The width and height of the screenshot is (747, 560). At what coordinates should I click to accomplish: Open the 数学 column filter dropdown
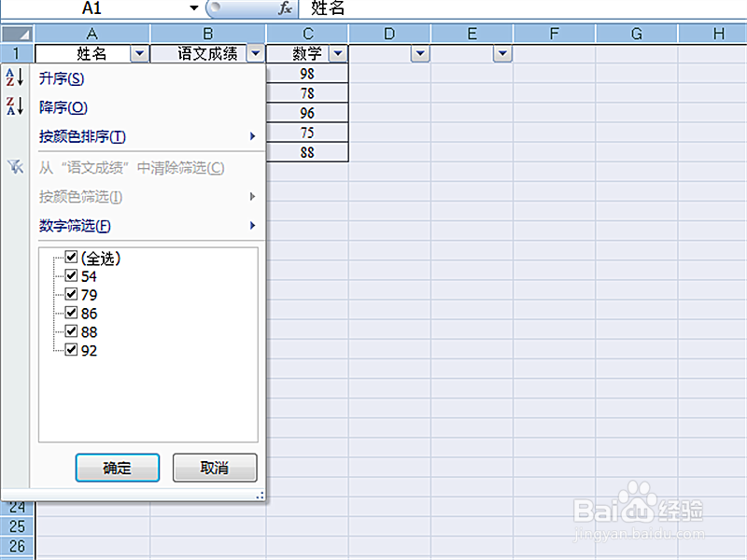(x=338, y=53)
